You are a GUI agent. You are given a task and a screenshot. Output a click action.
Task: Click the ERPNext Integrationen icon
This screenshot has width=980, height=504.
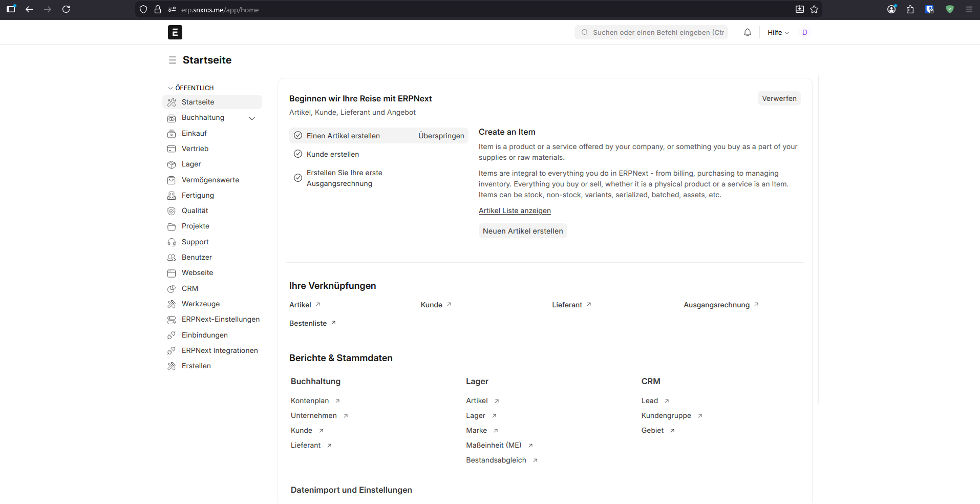[x=172, y=350]
